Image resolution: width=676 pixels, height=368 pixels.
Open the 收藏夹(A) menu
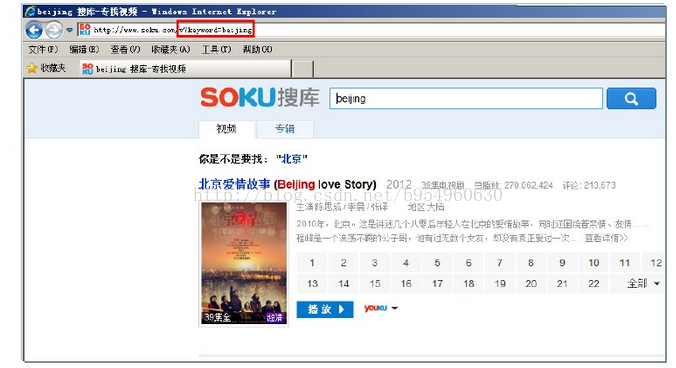tap(170, 50)
